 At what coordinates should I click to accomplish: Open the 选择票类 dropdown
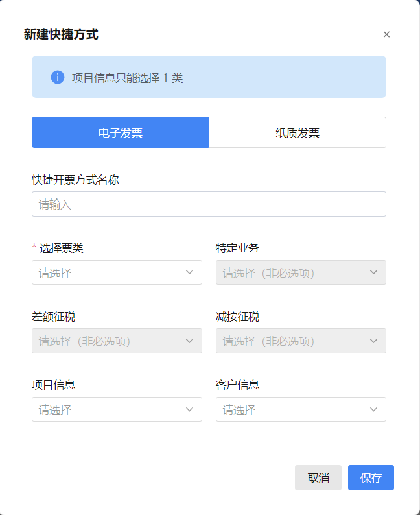(117, 272)
